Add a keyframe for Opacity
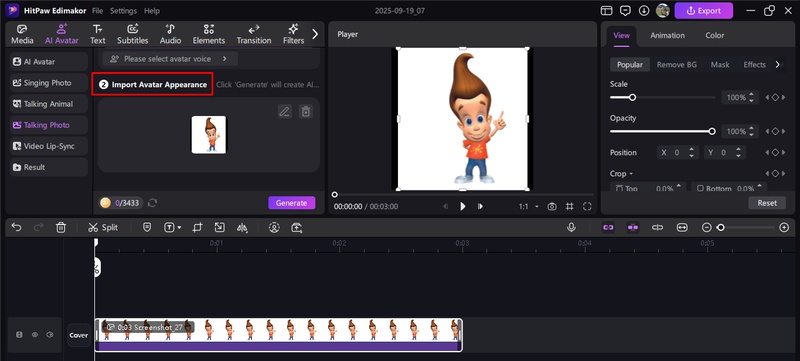Image resolution: width=800 pixels, height=361 pixels. pyautogui.click(x=775, y=132)
